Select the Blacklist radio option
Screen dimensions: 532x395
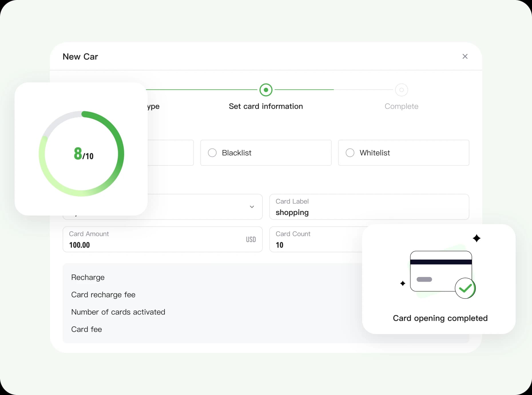(x=212, y=153)
